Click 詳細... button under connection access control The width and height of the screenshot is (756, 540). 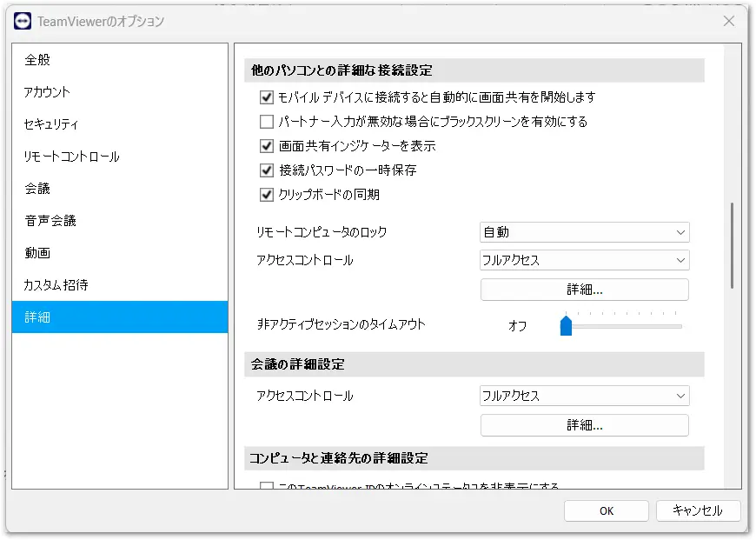(584, 290)
